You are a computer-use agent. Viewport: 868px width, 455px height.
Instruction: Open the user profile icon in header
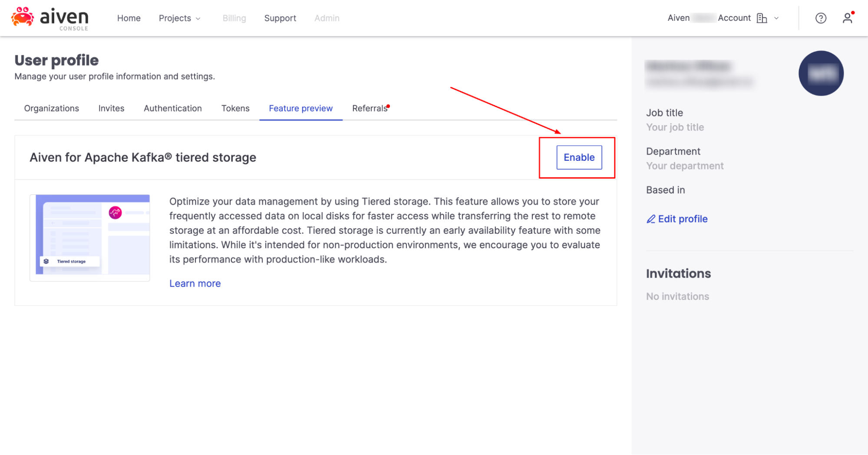point(847,18)
